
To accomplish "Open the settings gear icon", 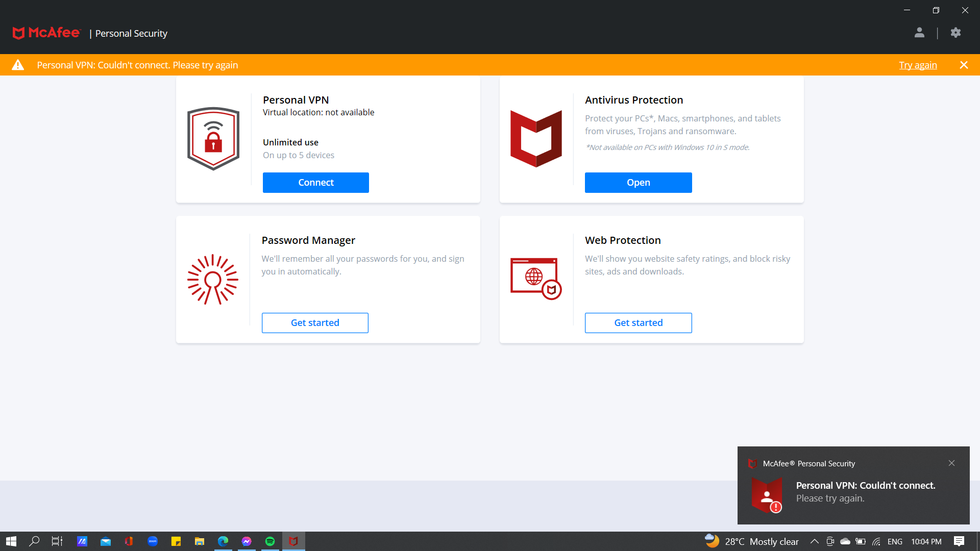I will click(955, 33).
